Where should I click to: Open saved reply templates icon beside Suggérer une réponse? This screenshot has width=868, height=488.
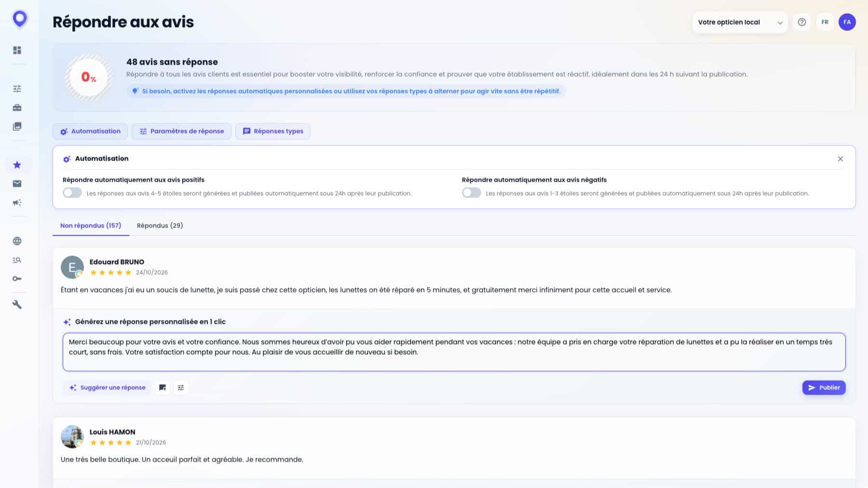pyautogui.click(x=163, y=388)
